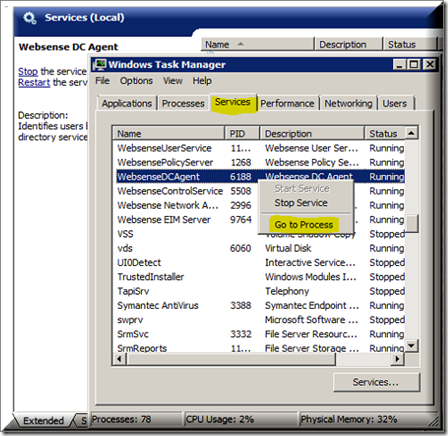
Task: Click the Virtual Disk description cell
Action: point(288,248)
